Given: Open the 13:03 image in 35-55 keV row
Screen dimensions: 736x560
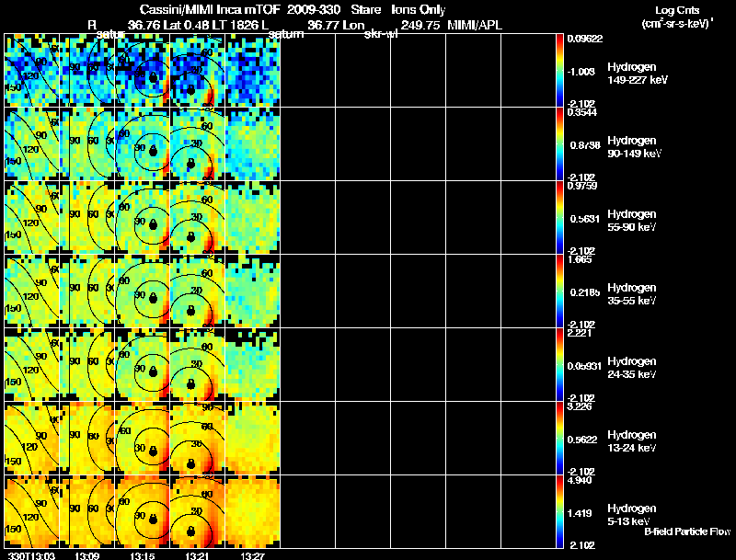Looking at the screenshot, I should pyautogui.click(x=32, y=291).
